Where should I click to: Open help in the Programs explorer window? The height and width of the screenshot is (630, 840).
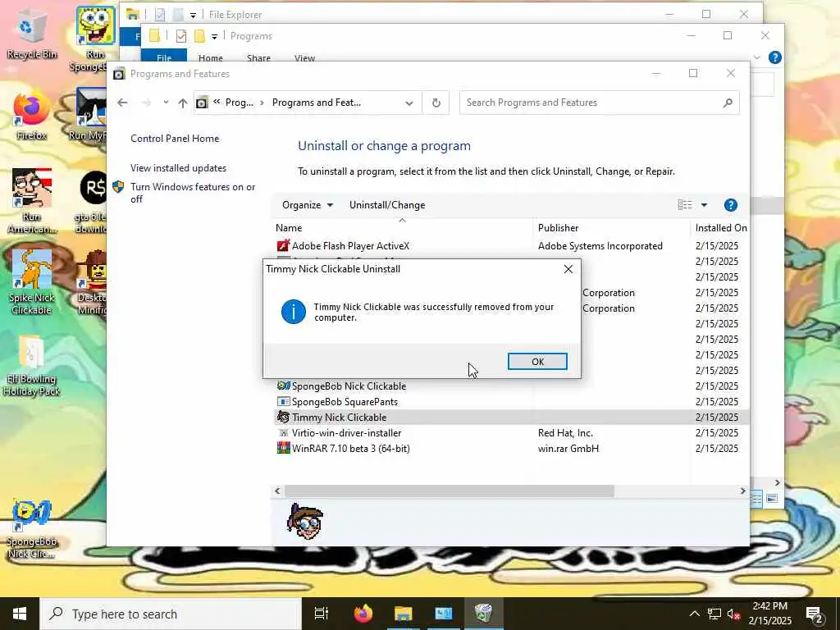click(x=774, y=58)
